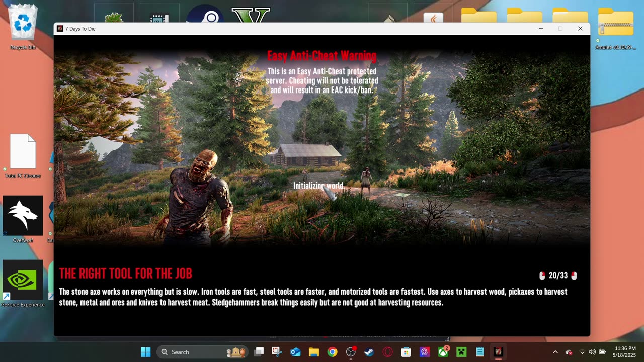Click the previous tip mouse icon

(542, 276)
